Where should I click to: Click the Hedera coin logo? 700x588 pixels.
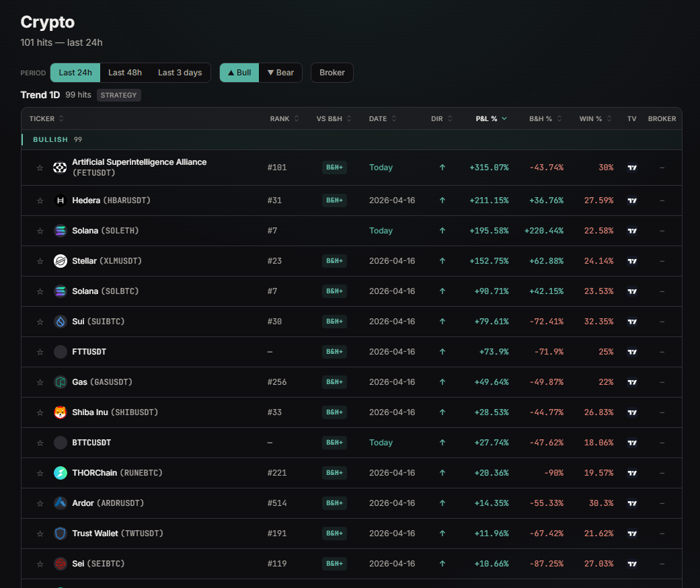point(61,200)
